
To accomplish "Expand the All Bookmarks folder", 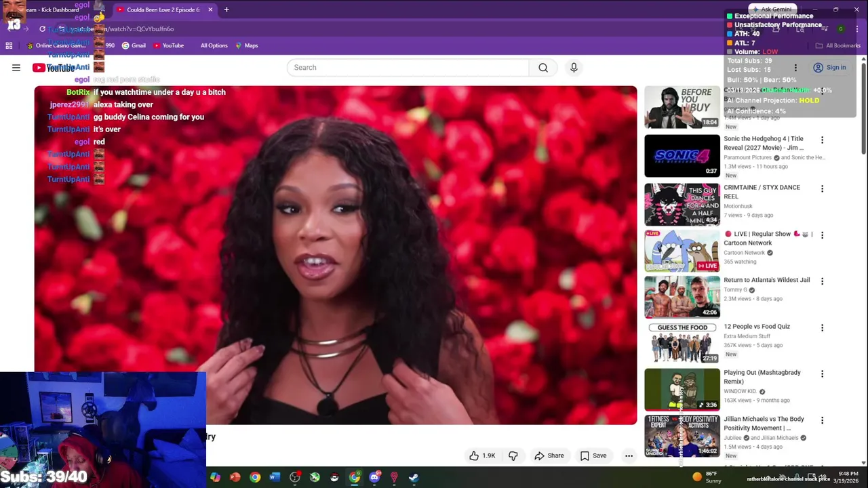I will 838,45.
